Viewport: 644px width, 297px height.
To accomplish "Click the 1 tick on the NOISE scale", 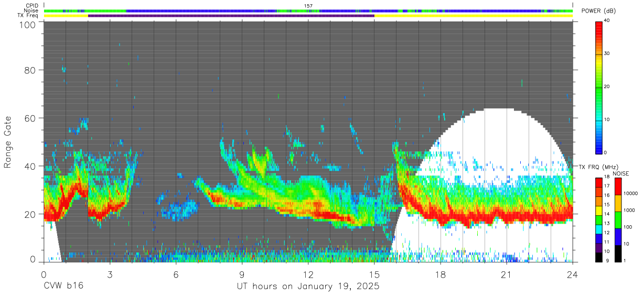I will (x=625, y=260).
